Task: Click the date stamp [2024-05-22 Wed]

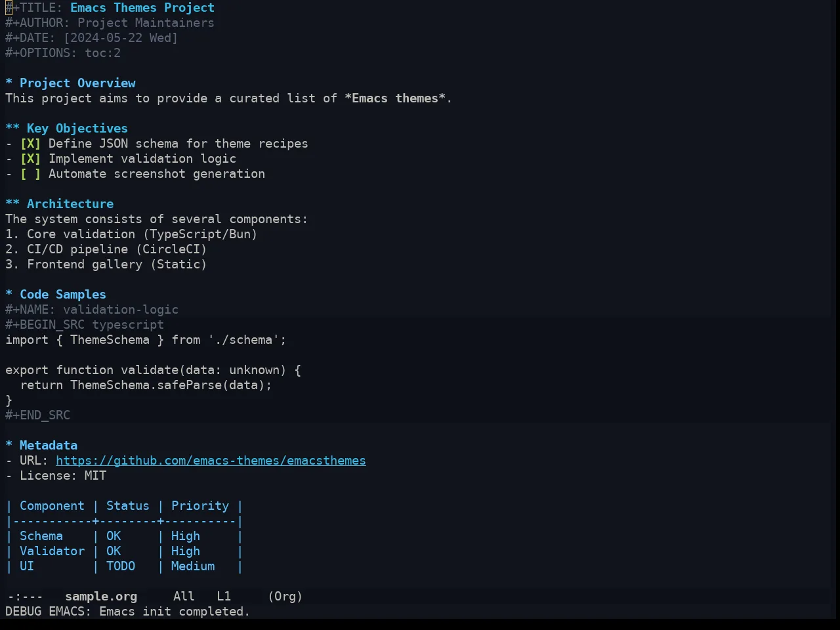Action: 121,38
